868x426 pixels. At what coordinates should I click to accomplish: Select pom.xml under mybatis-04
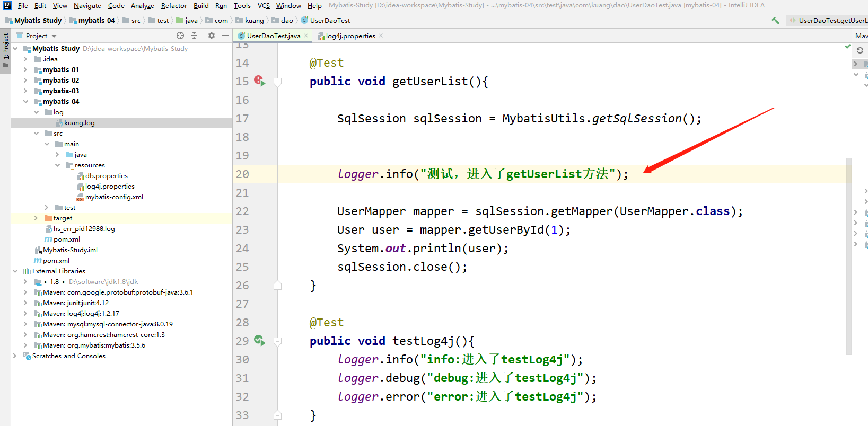[x=66, y=239]
